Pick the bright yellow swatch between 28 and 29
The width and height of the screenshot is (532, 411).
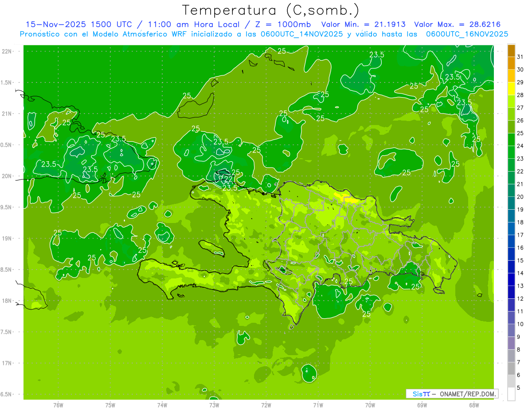pyautogui.click(x=511, y=89)
